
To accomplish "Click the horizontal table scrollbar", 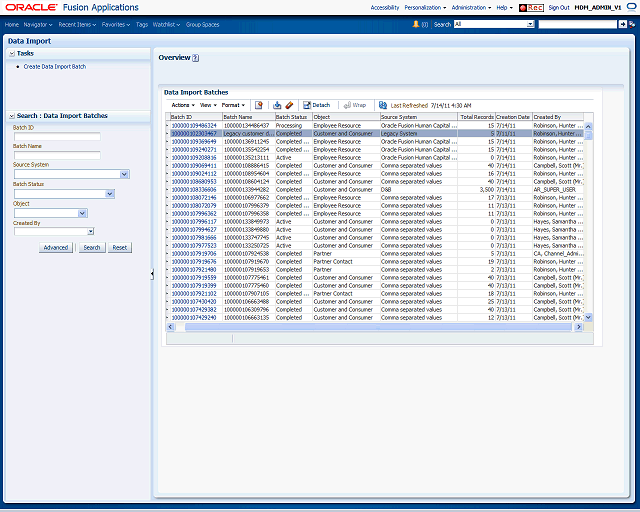I will point(378,327).
